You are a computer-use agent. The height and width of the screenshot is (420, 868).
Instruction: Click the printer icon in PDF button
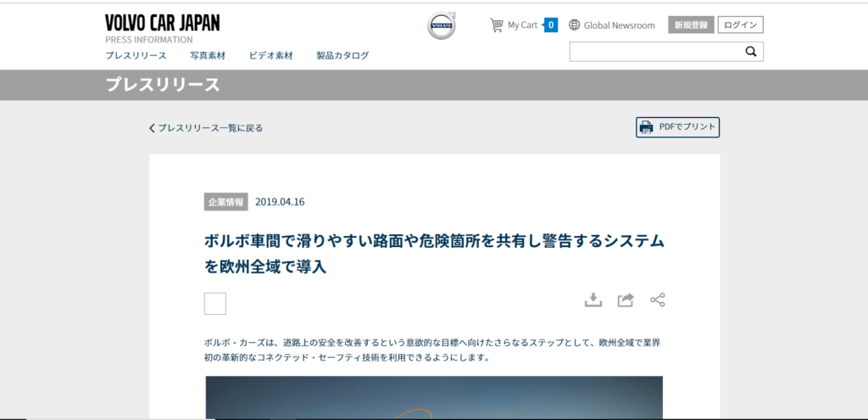point(646,127)
